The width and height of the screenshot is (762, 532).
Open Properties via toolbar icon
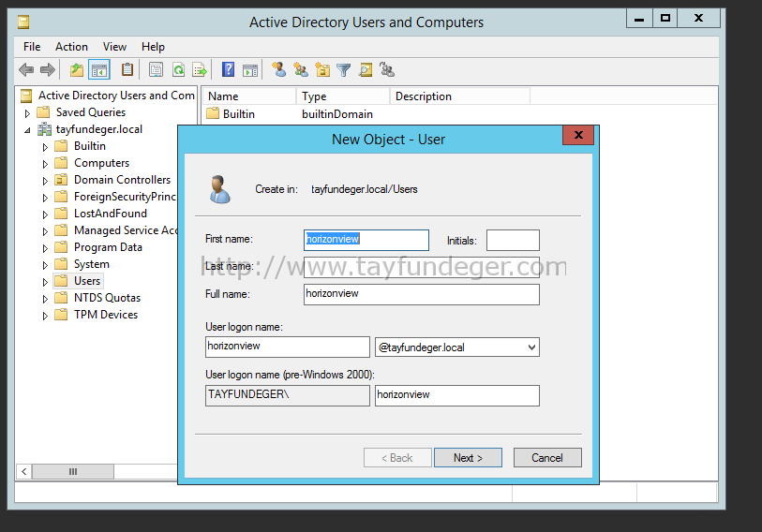pyautogui.click(x=156, y=70)
